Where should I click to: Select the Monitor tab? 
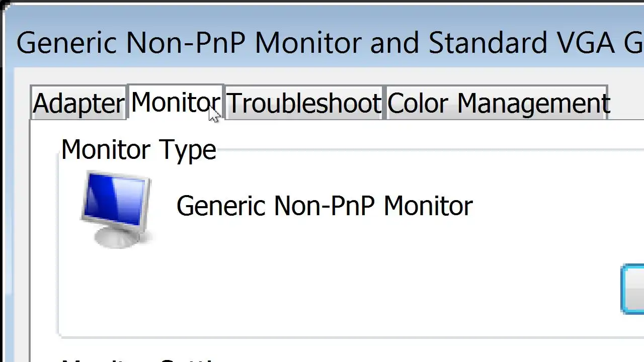click(x=175, y=102)
